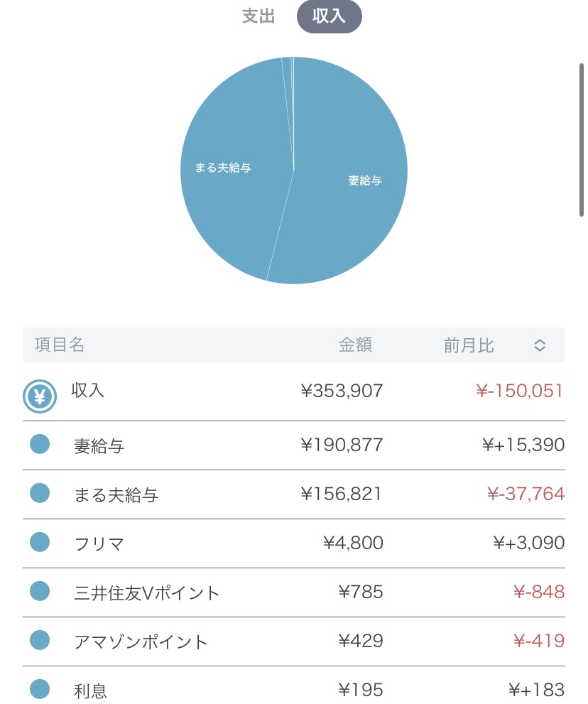Toggle the 前月比 sort arrows
Screen dimensions: 588x704
pos(540,346)
